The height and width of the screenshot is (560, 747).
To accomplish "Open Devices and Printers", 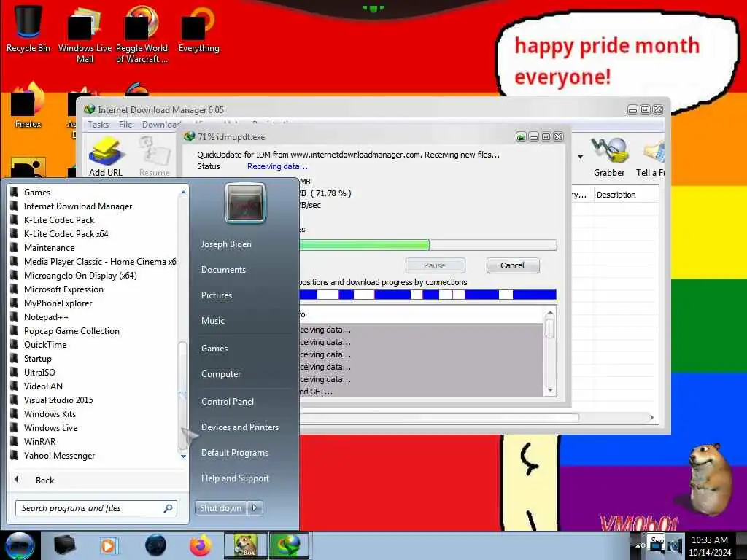I will click(239, 427).
